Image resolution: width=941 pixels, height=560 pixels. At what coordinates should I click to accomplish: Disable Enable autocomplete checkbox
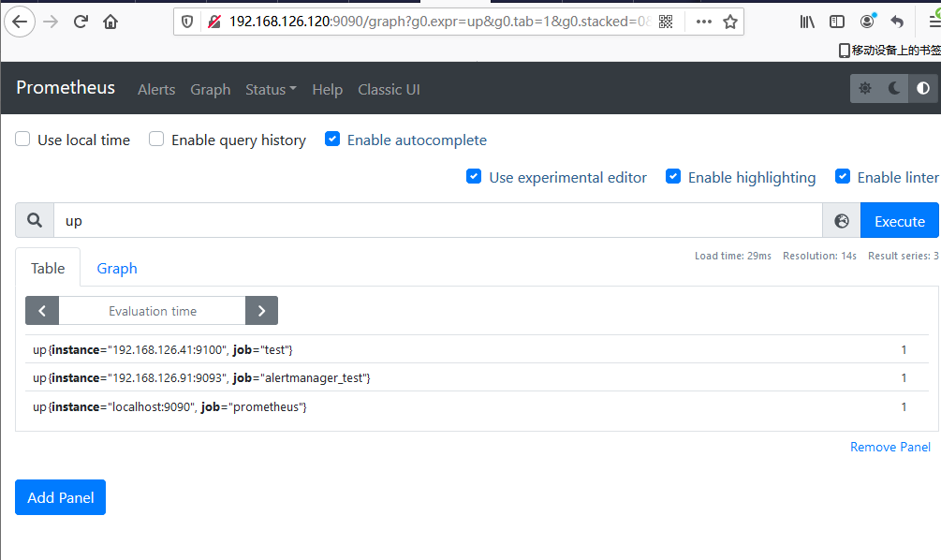(331, 140)
